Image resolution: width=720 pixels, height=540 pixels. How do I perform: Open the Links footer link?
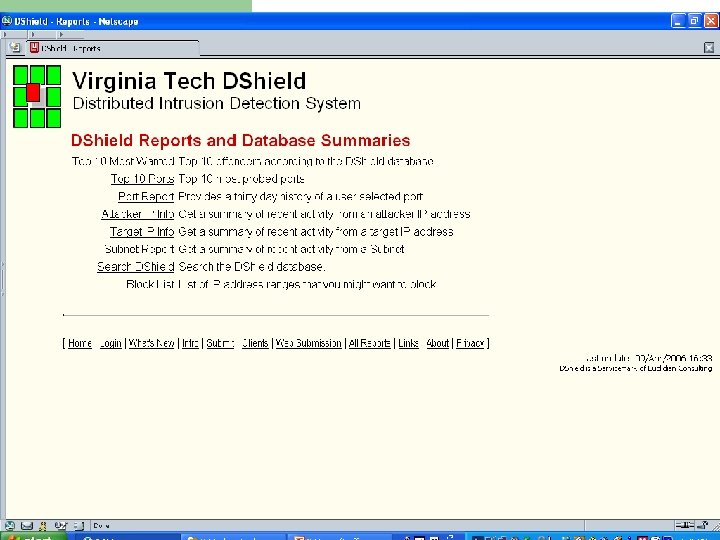coord(408,343)
